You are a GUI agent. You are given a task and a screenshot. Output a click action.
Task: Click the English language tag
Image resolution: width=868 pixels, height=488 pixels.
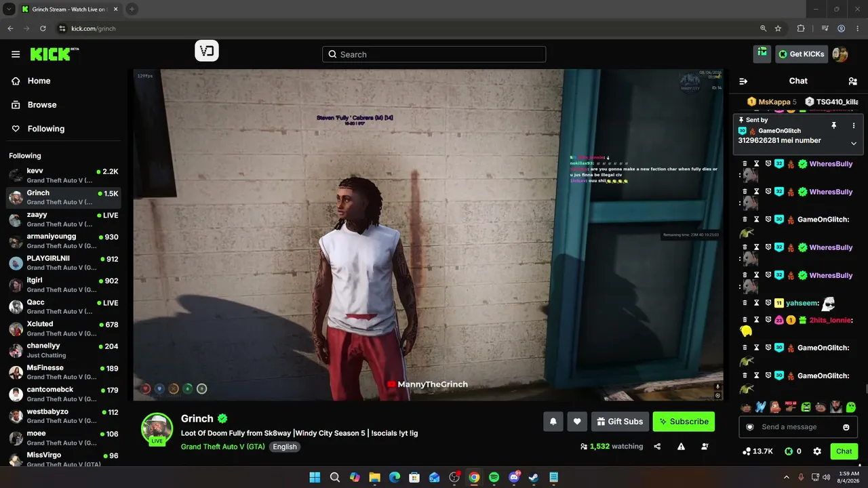coord(285,447)
